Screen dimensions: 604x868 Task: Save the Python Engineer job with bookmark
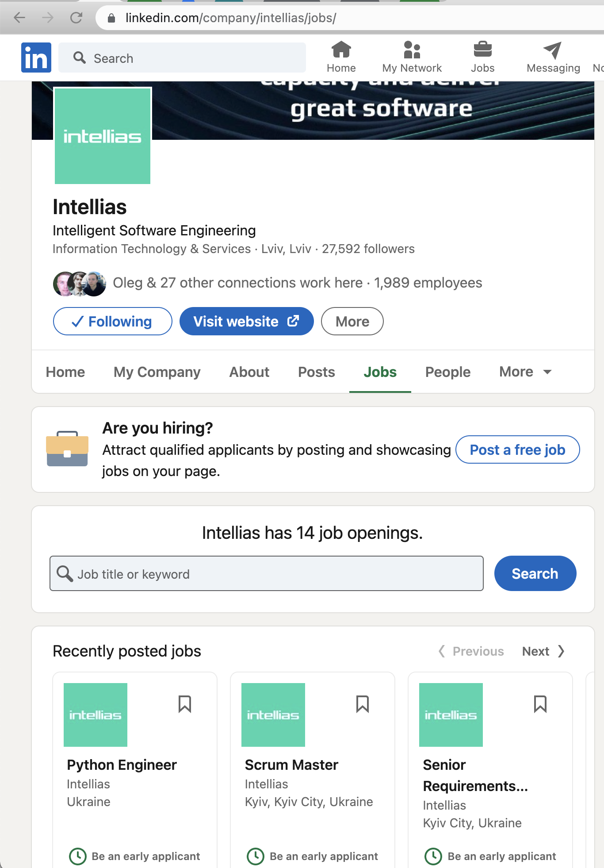tap(185, 704)
